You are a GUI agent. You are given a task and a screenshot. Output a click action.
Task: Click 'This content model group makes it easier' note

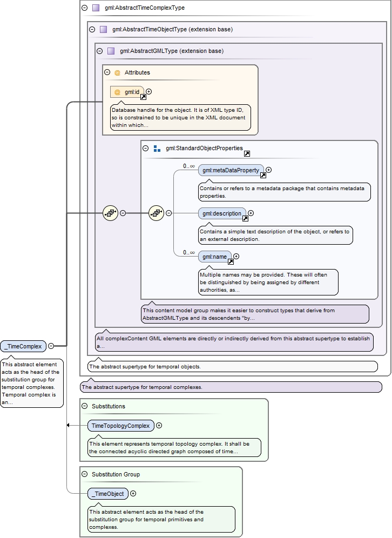(x=255, y=314)
